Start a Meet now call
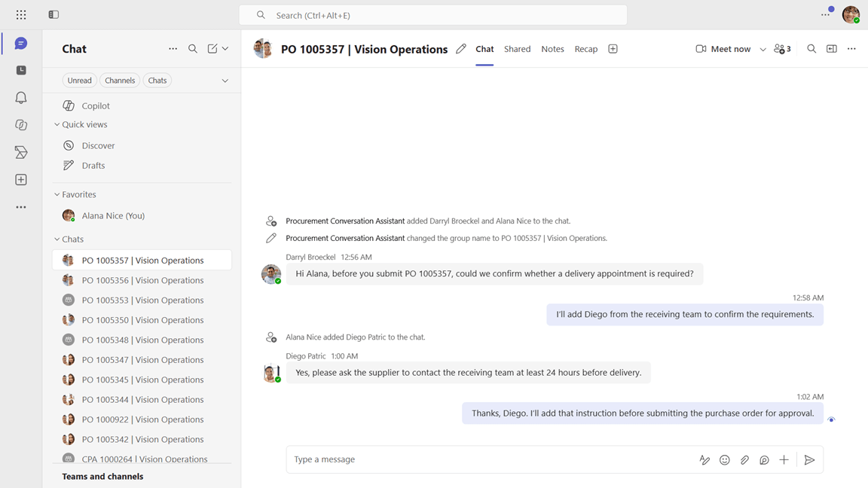Image resolution: width=868 pixels, height=488 pixels. 723,49
